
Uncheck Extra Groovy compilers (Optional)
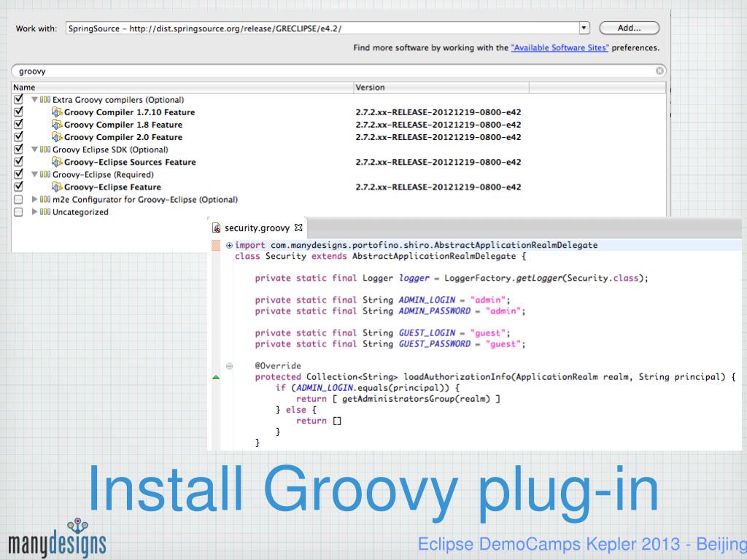tap(18, 99)
